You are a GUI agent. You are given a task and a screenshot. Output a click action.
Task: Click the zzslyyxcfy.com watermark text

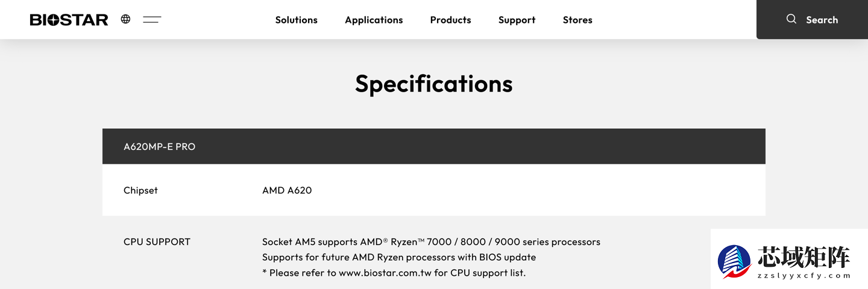click(804, 276)
